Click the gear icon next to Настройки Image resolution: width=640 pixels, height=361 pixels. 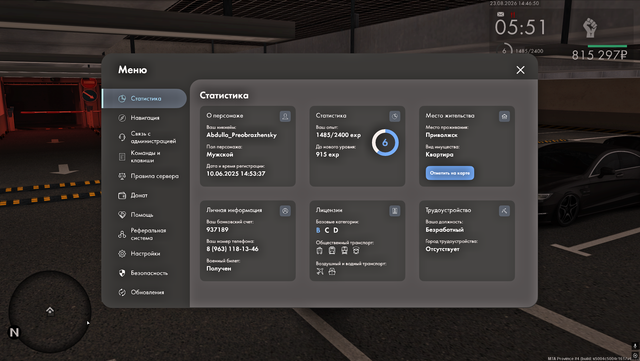pyautogui.click(x=122, y=254)
